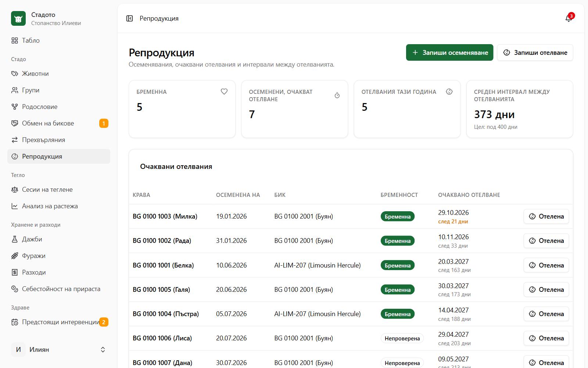588x368 pixels.
Task: Select cow BG 0100 1001 (Белка)
Action: pos(163,265)
